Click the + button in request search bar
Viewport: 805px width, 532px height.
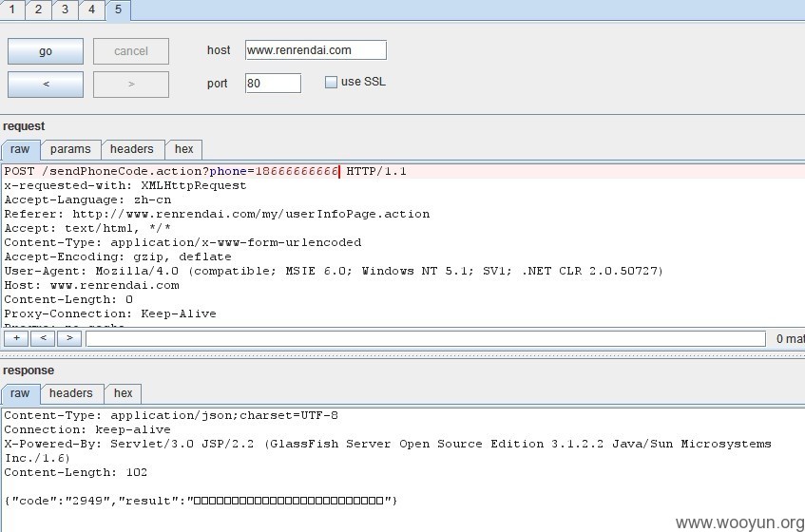click(16, 338)
